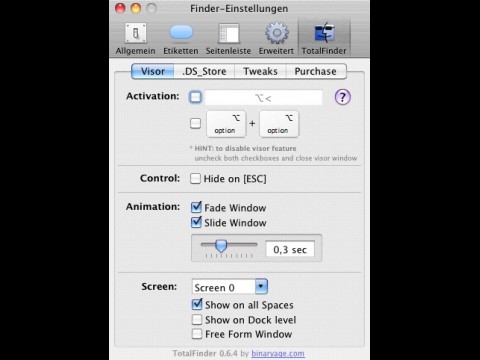Click the purple help question mark button
The height and width of the screenshot is (360, 480).
342,97
